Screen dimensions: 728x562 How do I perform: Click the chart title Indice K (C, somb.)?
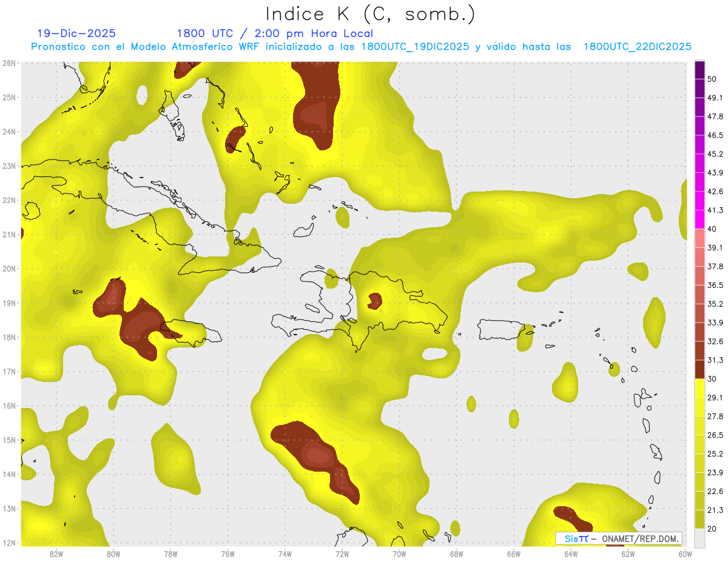371,13
